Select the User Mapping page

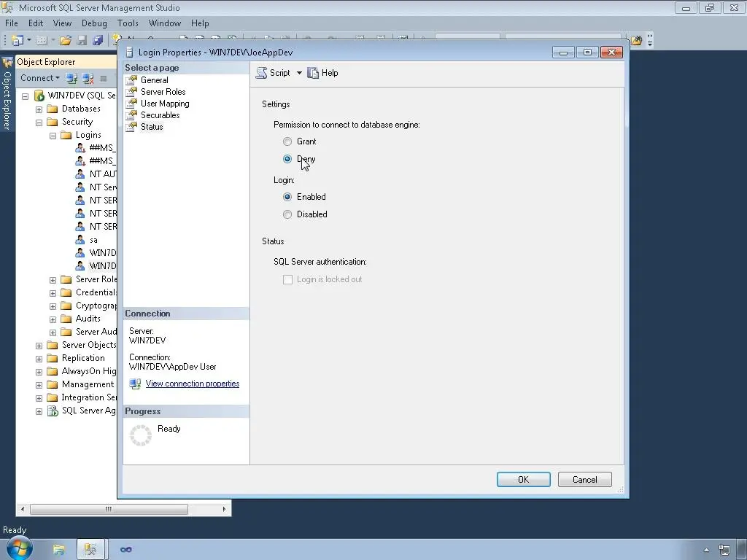(163, 103)
